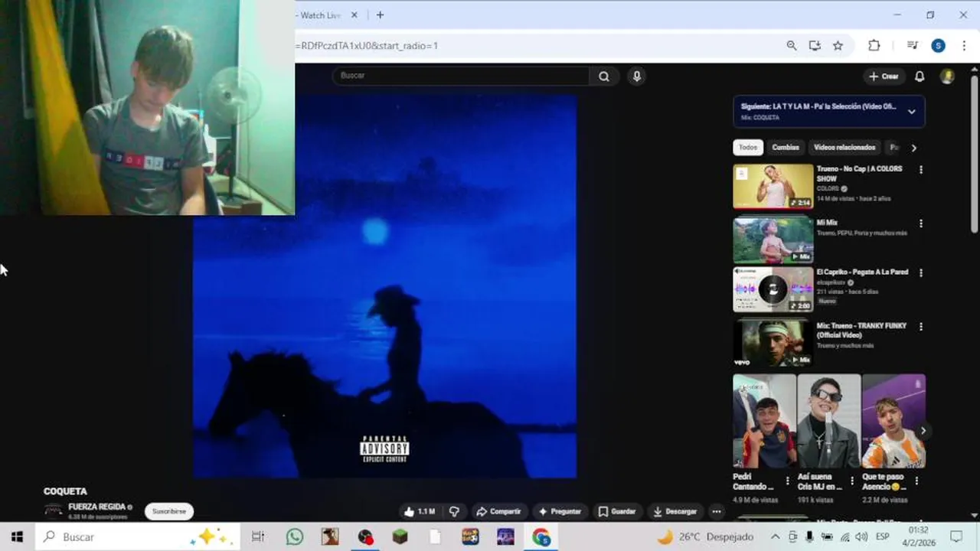Viewport: 980px width, 551px height.
Task: Open the Que te paso Asencio short
Action: point(893,421)
